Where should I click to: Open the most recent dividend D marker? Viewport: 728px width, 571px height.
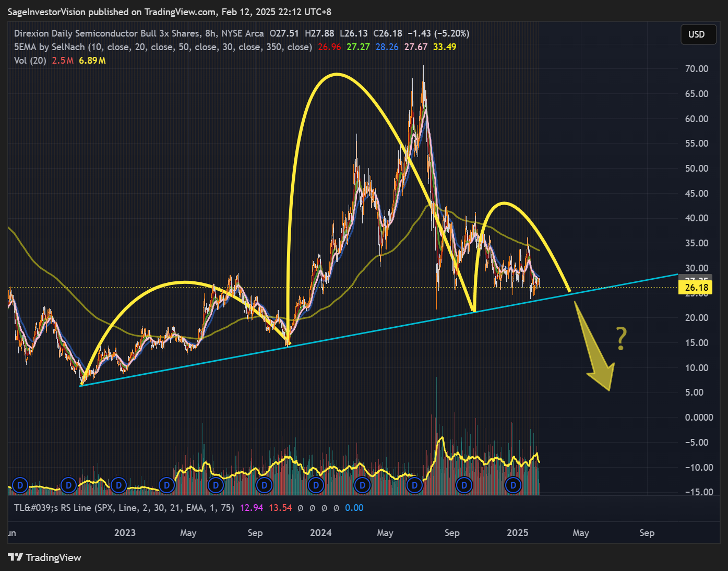(x=514, y=485)
